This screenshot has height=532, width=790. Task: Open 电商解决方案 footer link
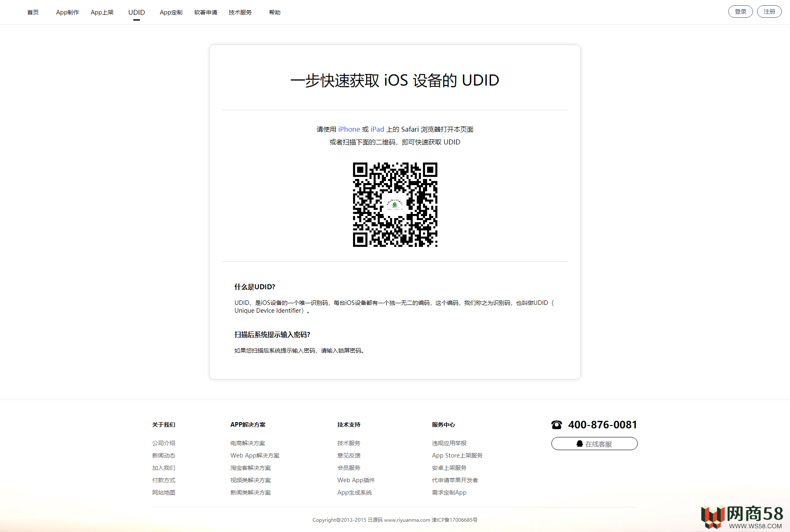pos(248,443)
